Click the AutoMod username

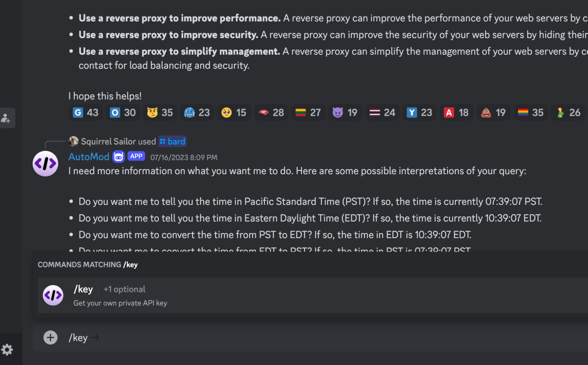pyautogui.click(x=89, y=156)
